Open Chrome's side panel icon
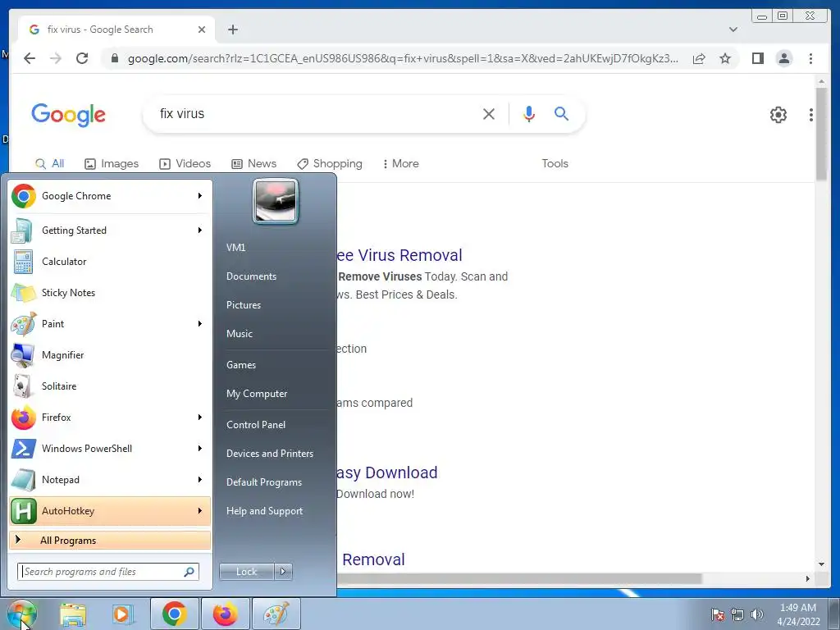 point(757,58)
